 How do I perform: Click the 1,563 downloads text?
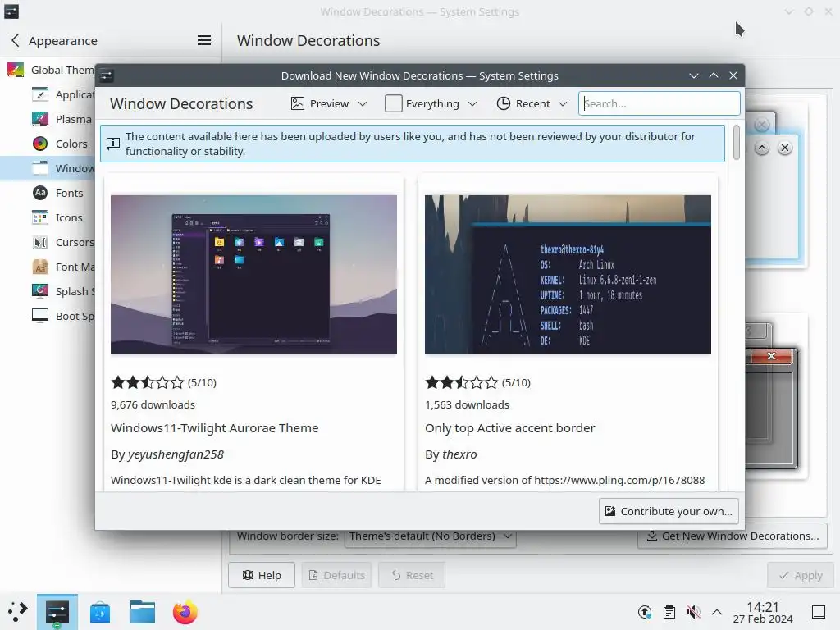[467, 404]
